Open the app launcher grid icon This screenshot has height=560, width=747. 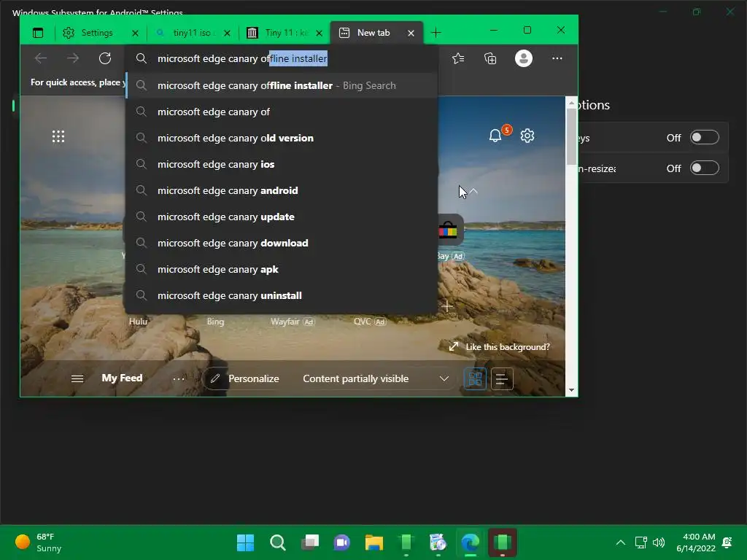[x=58, y=136]
